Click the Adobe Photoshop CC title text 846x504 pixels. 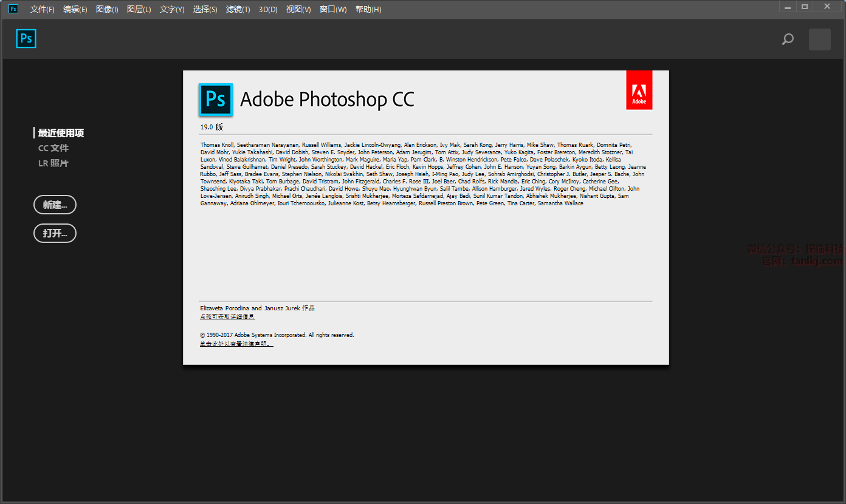(327, 100)
